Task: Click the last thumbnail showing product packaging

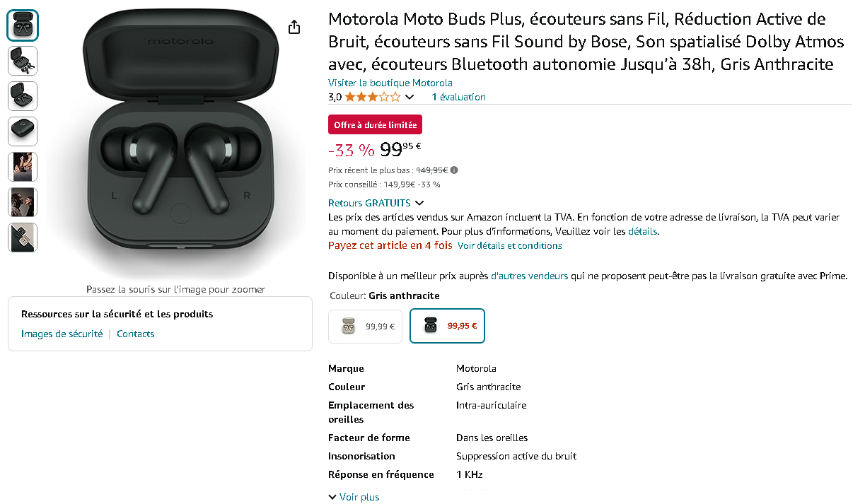Action: click(x=22, y=238)
